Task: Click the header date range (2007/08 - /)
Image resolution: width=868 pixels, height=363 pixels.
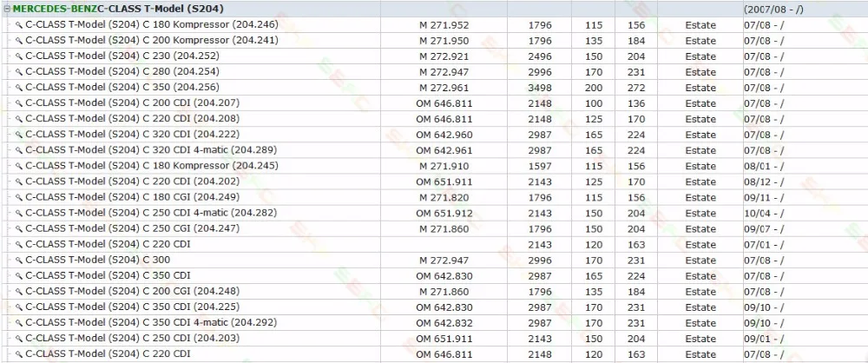Action: [773, 10]
